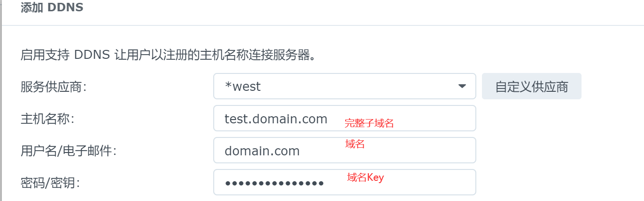The image size is (644, 201).
Task: Click the test.domain.com text in hostname field
Action: [276, 119]
